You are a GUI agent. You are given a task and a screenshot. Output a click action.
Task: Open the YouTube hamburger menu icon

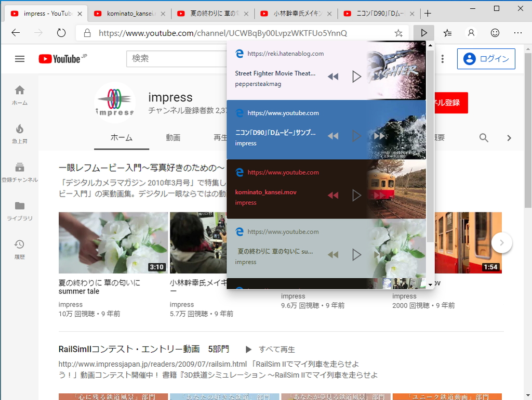coord(20,58)
